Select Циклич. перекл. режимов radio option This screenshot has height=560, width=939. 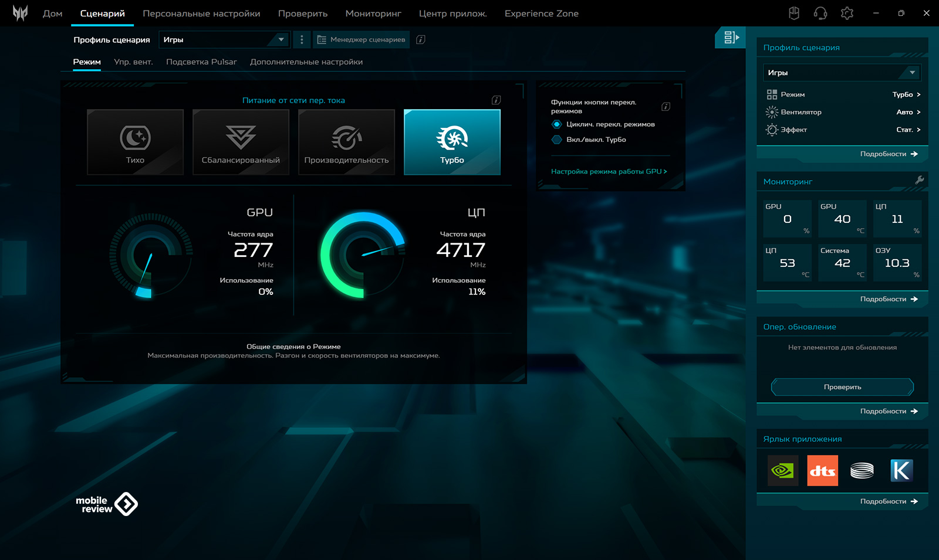pyautogui.click(x=557, y=124)
